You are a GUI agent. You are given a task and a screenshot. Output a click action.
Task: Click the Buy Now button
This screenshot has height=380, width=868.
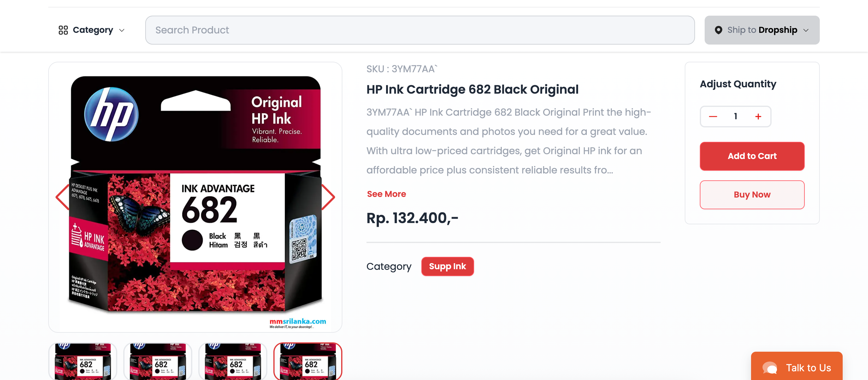[x=752, y=195]
